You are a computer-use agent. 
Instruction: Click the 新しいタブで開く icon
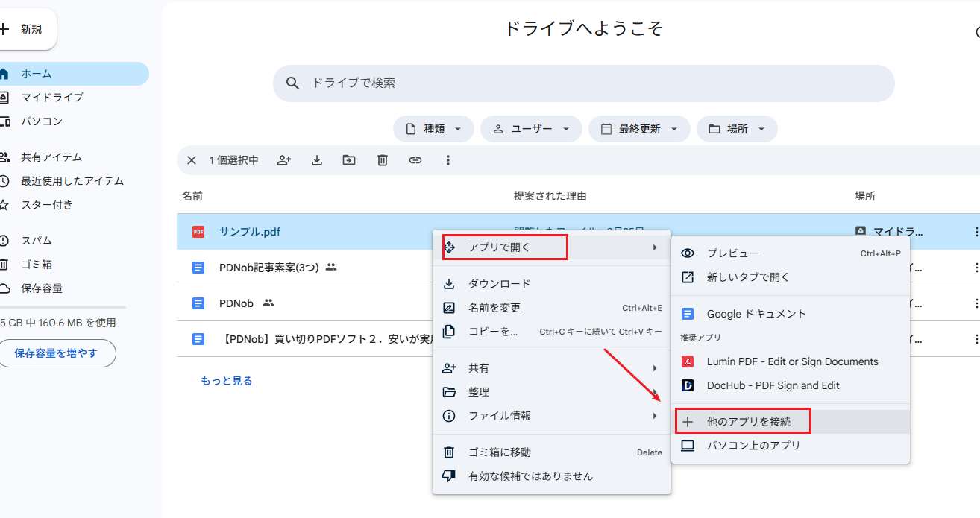pos(688,277)
